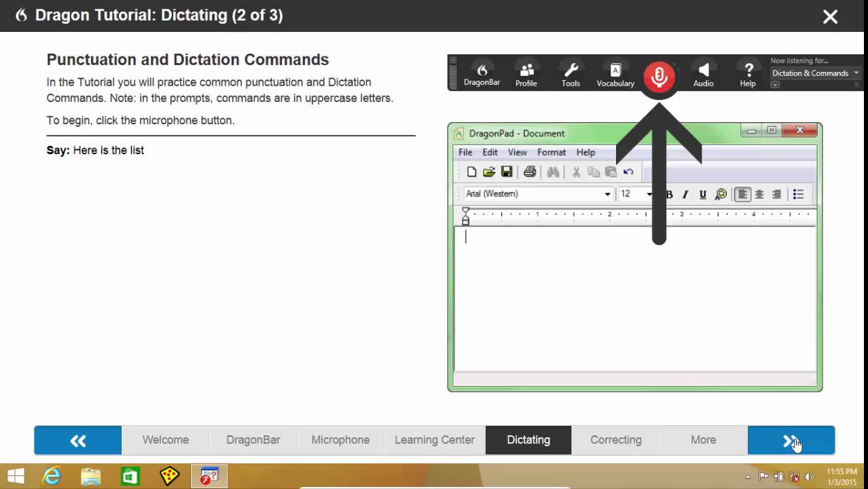Click the red microphone button
Viewport: 868px width, 489px height.
coord(659,77)
